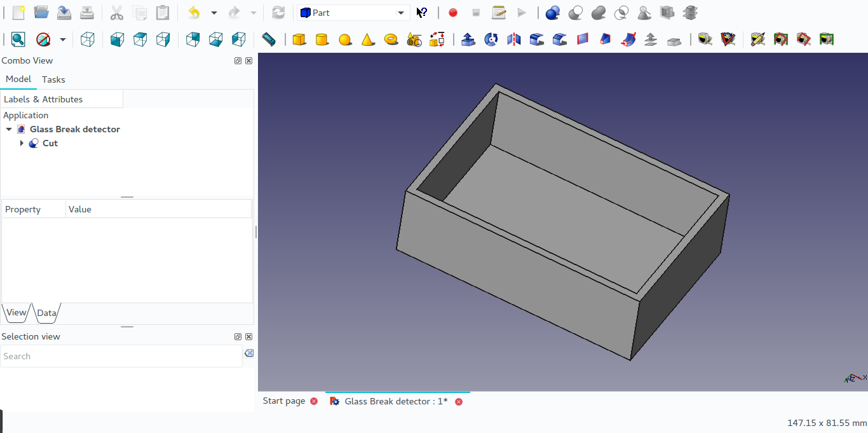Open the macros dialog notepad icon
The width and height of the screenshot is (868, 433).
click(x=499, y=13)
